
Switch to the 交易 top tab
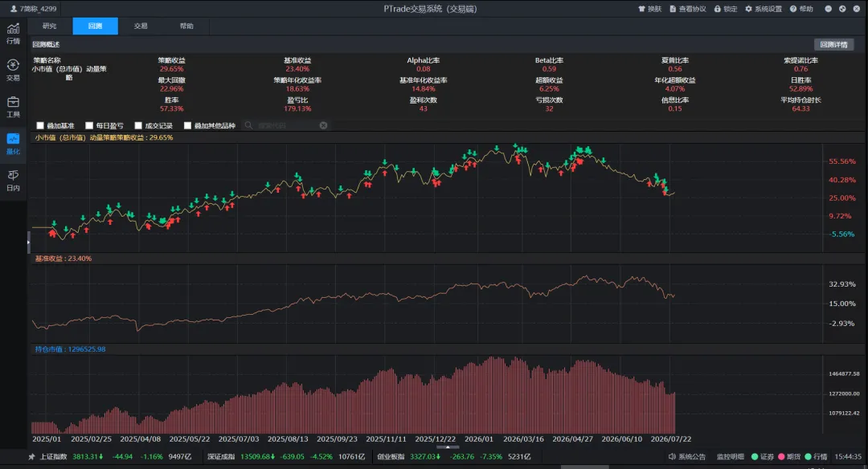(x=141, y=26)
